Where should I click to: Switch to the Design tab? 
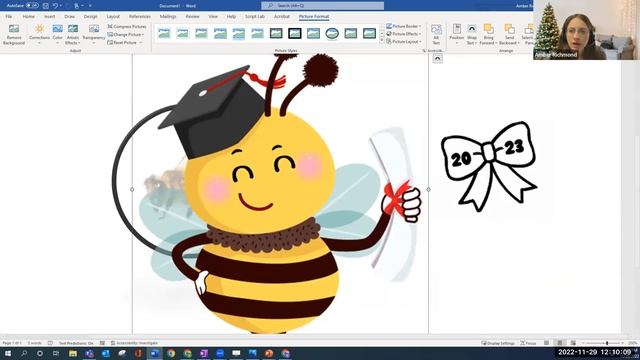pyautogui.click(x=91, y=16)
